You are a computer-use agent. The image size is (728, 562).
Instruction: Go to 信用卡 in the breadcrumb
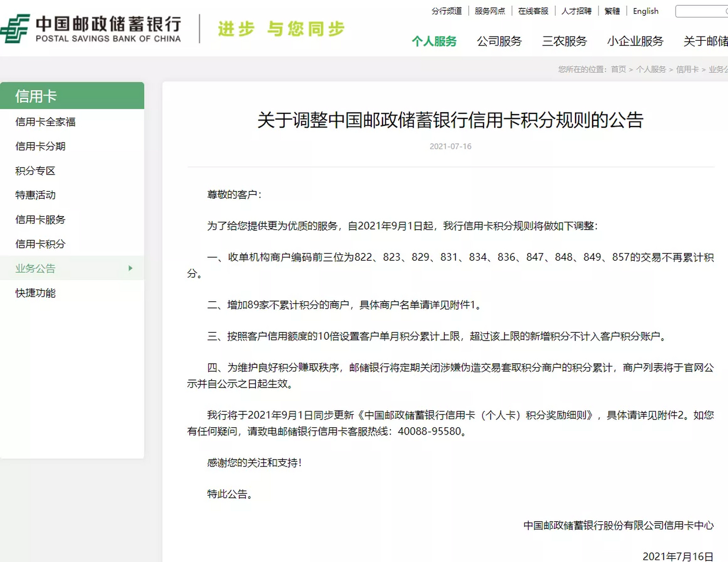tap(687, 69)
